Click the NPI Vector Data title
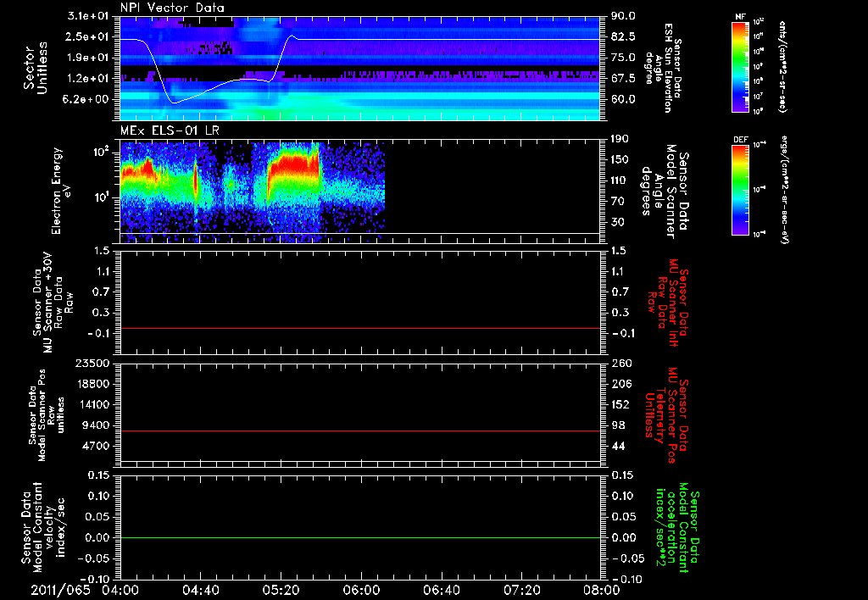 173,8
